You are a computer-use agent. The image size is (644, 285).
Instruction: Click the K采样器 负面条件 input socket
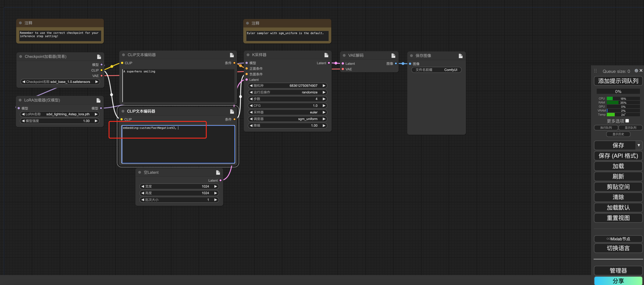(247, 74)
